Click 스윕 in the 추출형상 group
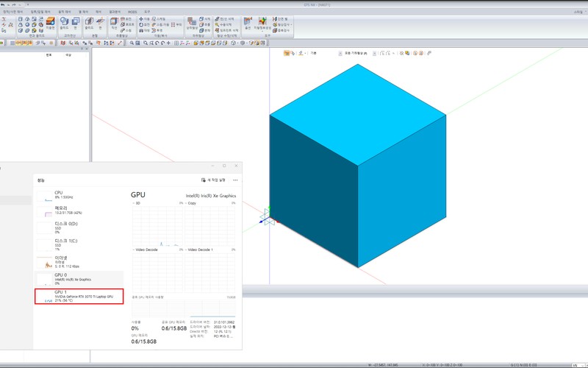The image size is (588, 368). 126,30
